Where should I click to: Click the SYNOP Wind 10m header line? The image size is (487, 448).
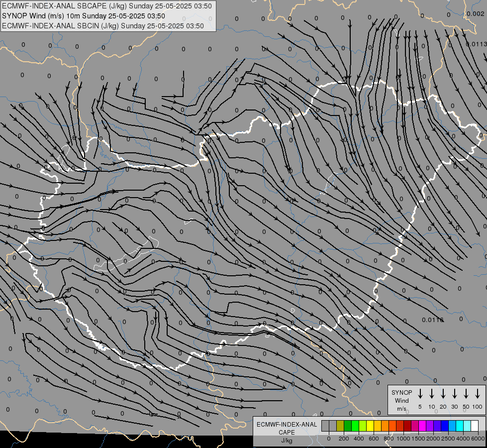[84, 16]
